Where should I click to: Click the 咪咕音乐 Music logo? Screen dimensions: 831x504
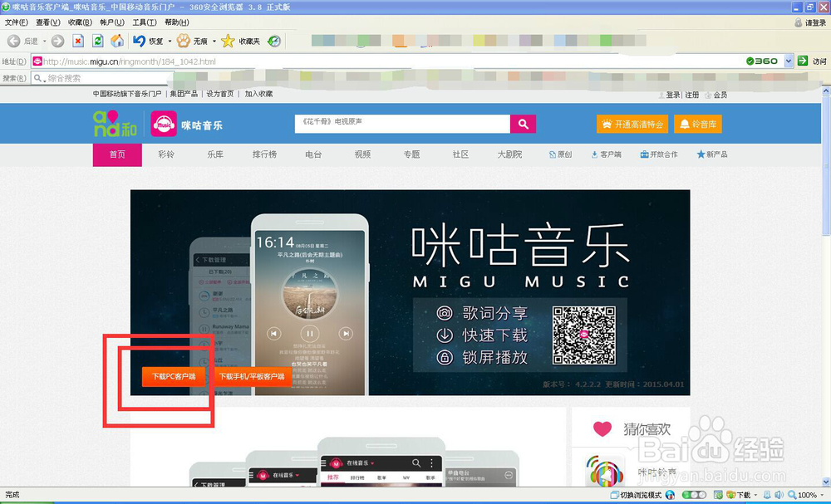164,124
